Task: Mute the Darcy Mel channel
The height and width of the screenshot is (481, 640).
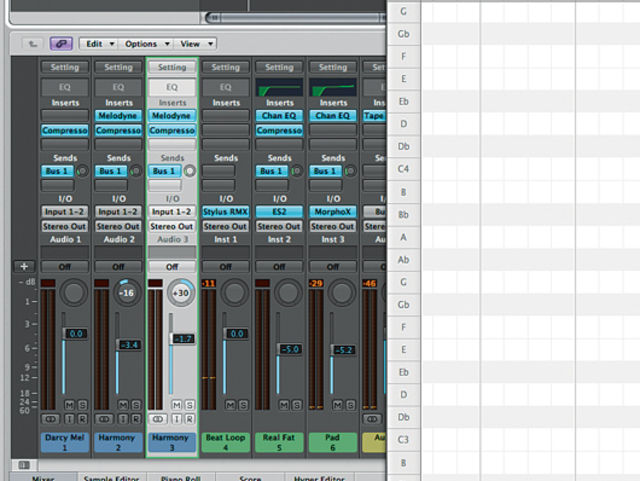Action: point(69,405)
